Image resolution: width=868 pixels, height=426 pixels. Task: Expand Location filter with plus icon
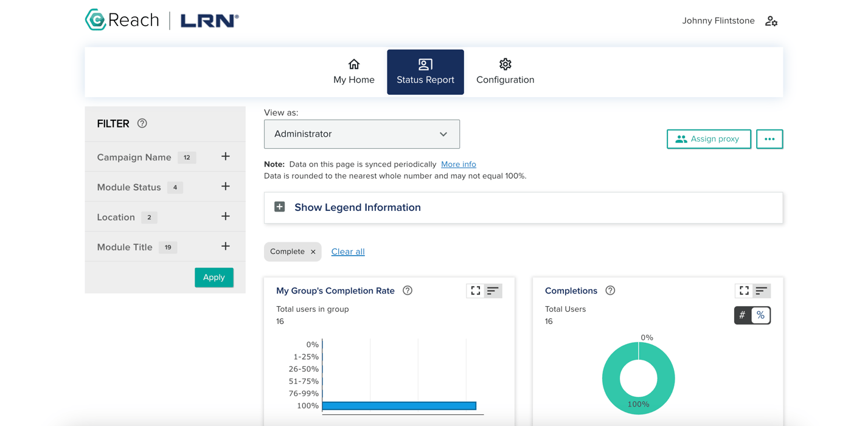coord(226,216)
